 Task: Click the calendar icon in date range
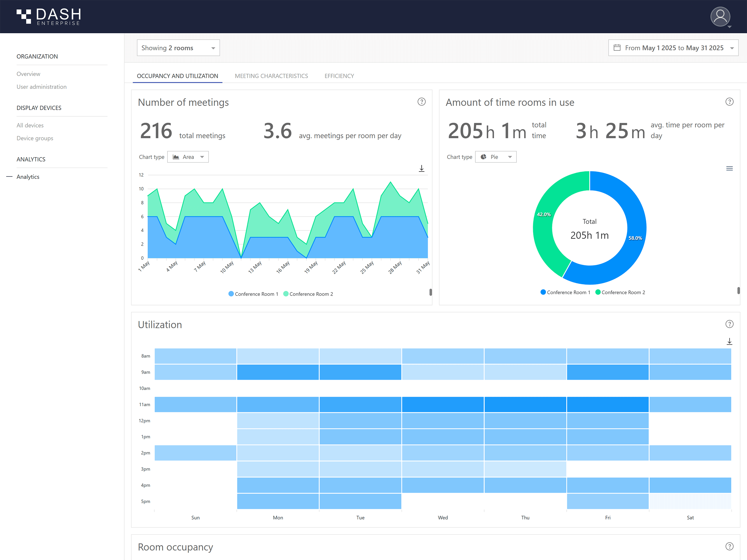pos(617,48)
